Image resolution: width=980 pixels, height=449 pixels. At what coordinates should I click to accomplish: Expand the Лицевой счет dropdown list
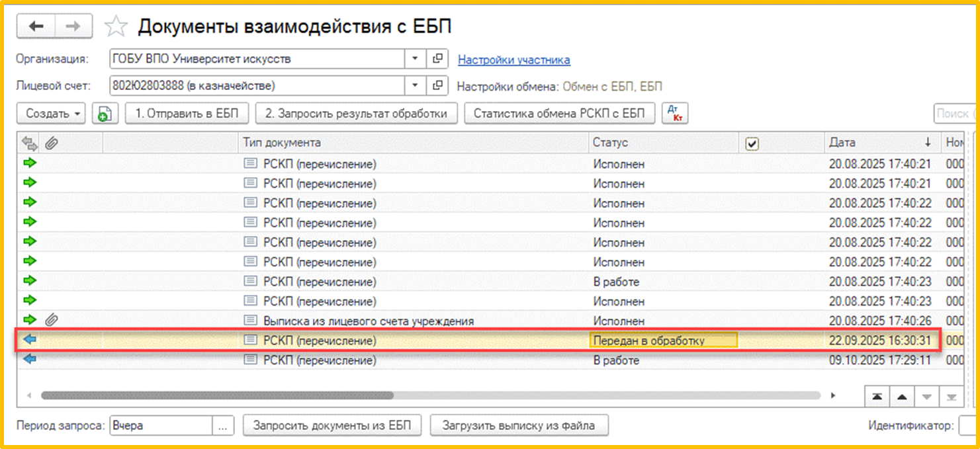415,85
